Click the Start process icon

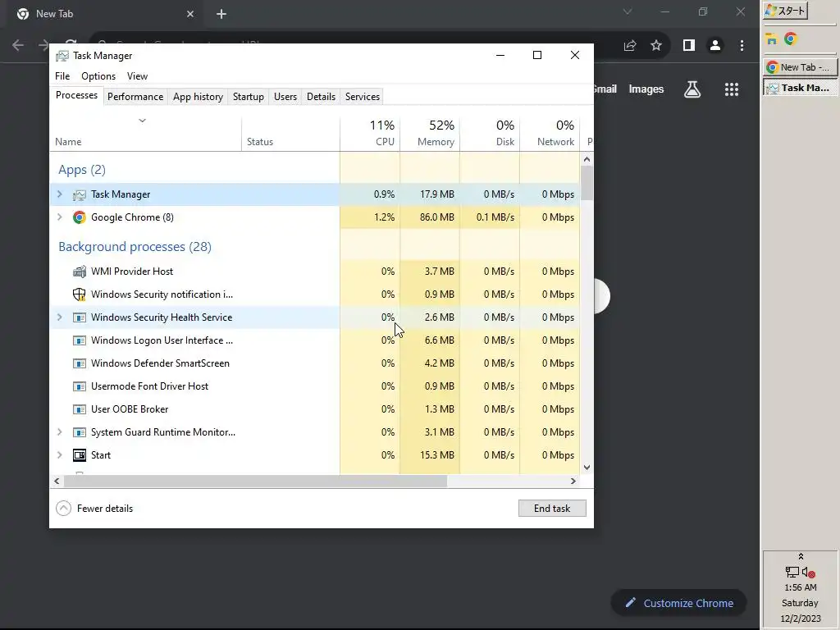pos(80,455)
